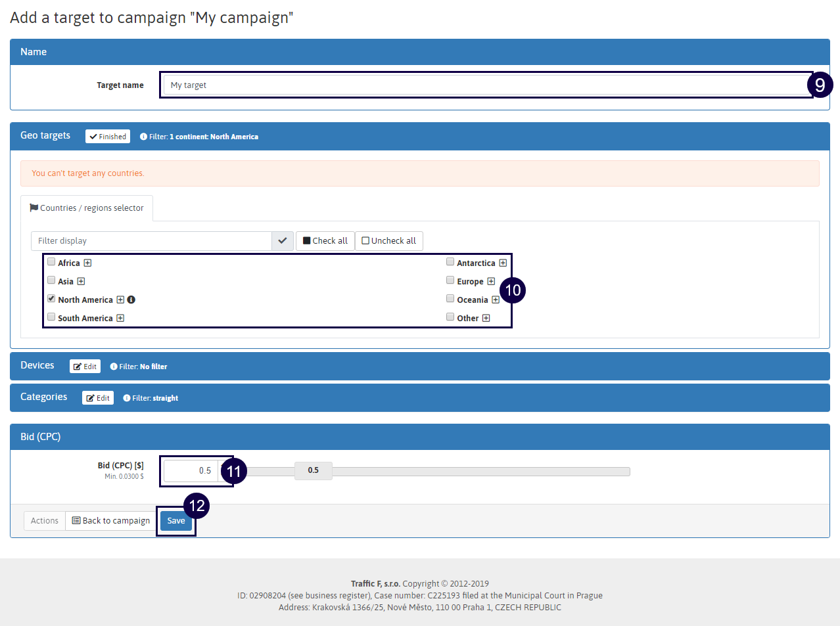This screenshot has height=626, width=840.
Task: Click the info icon next to Geo targets filter
Action: point(143,137)
